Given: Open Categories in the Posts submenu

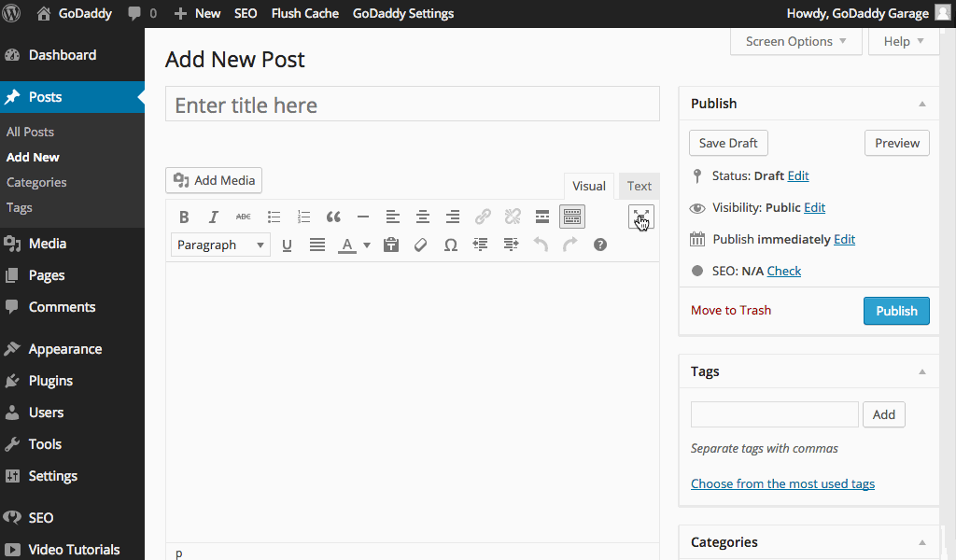Looking at the screenshot, I should click(36, 182).
